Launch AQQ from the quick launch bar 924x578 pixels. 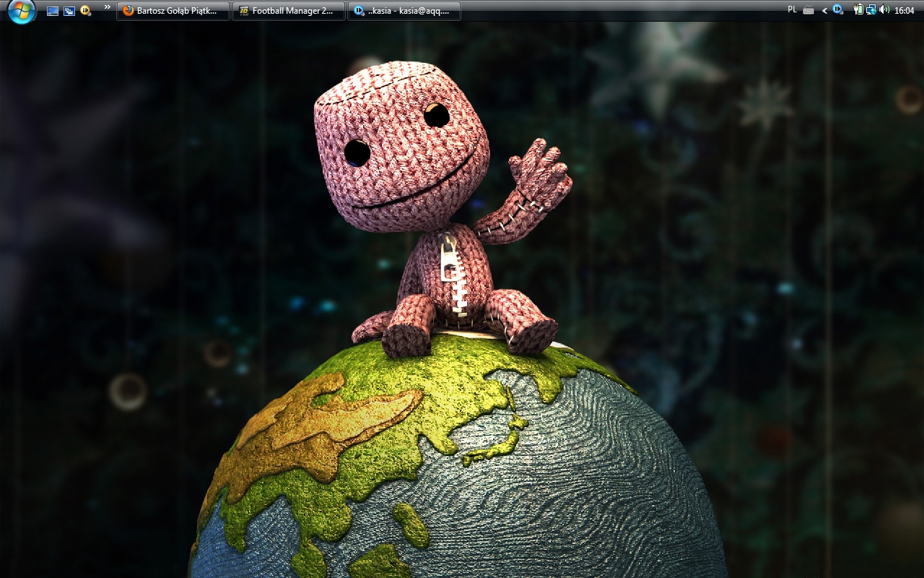coord(86,11)
